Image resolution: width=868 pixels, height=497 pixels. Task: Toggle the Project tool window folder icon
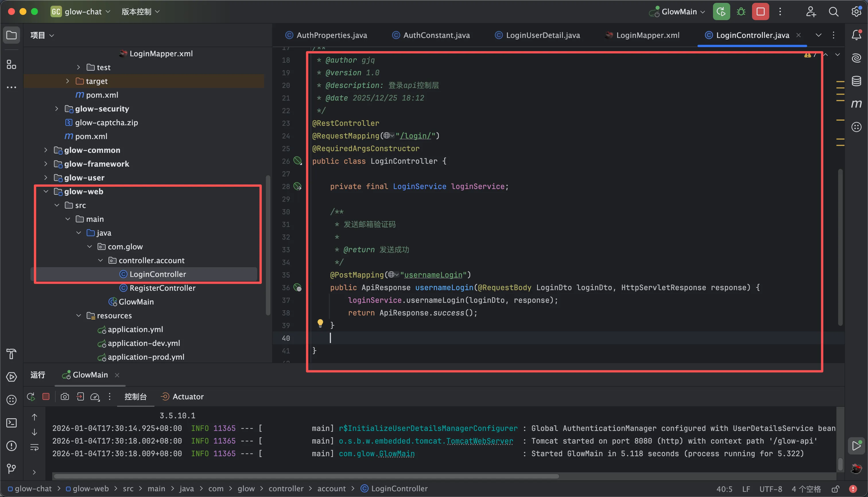11,35
